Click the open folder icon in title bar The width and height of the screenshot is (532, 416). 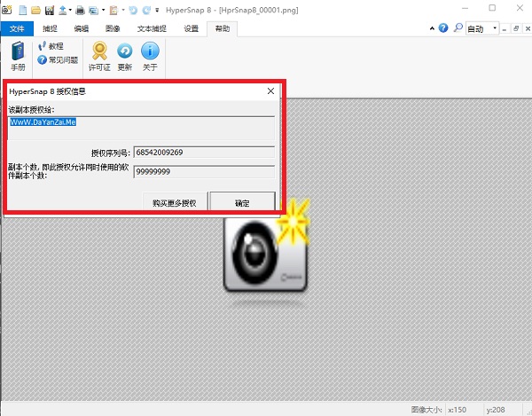click(35, 10)
